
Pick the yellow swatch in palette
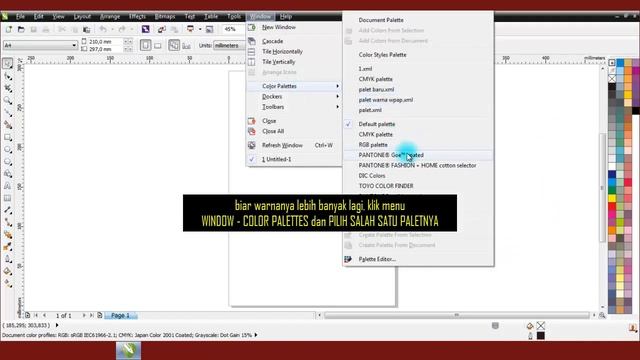point(612,198)
